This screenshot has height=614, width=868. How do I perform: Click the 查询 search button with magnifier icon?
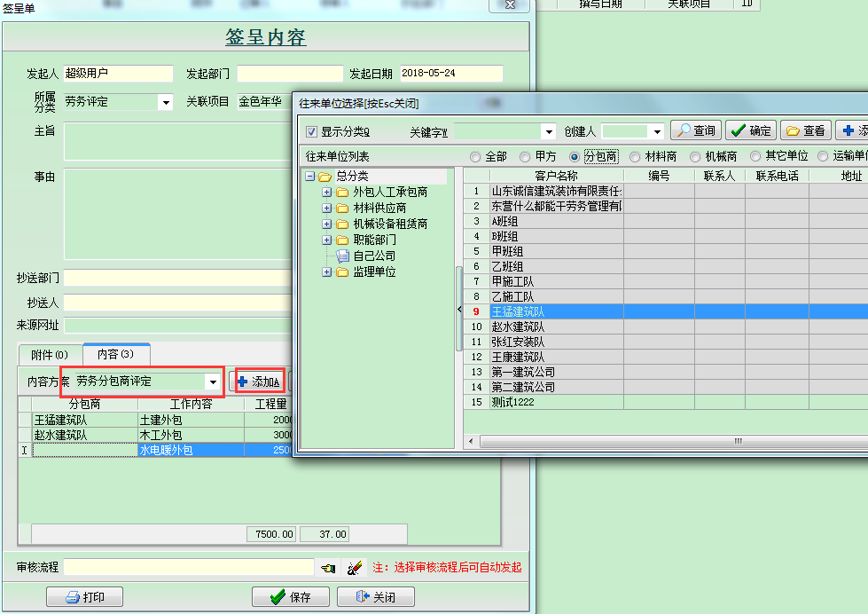point(695,130)
